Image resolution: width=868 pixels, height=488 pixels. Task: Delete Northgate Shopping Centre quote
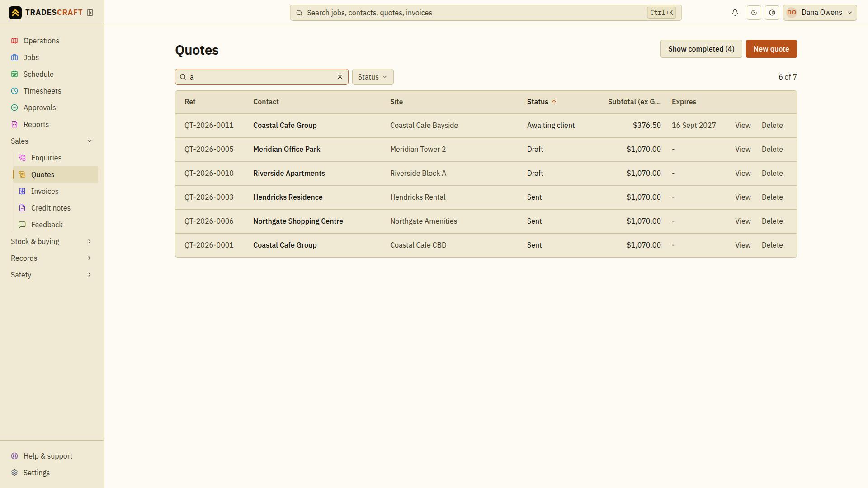click(x=772, y=221)
